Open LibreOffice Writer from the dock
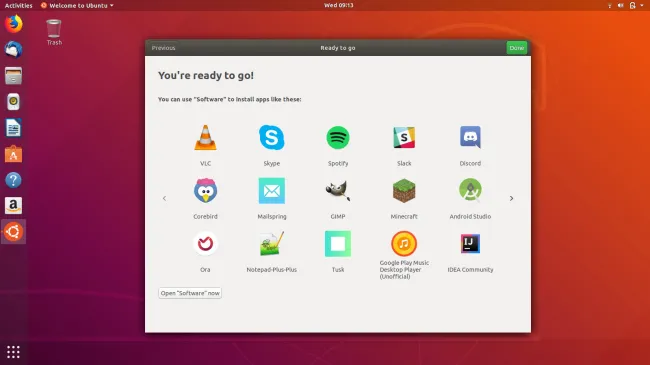 13,128
